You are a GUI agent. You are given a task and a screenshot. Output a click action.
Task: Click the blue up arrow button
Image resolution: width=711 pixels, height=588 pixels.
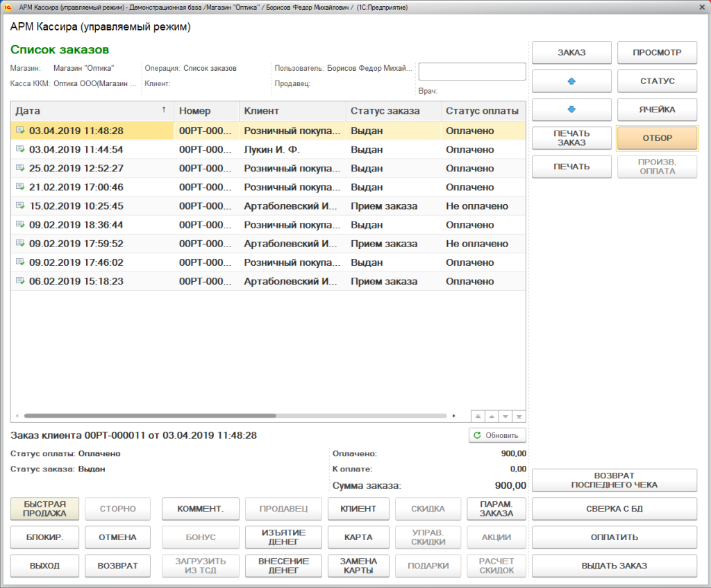coord(571,81)
